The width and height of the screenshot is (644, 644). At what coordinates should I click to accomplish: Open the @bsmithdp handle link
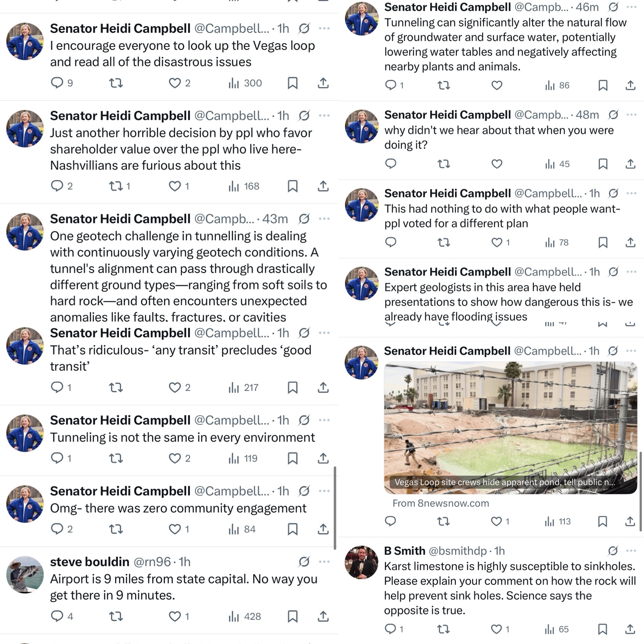point(457,551)
